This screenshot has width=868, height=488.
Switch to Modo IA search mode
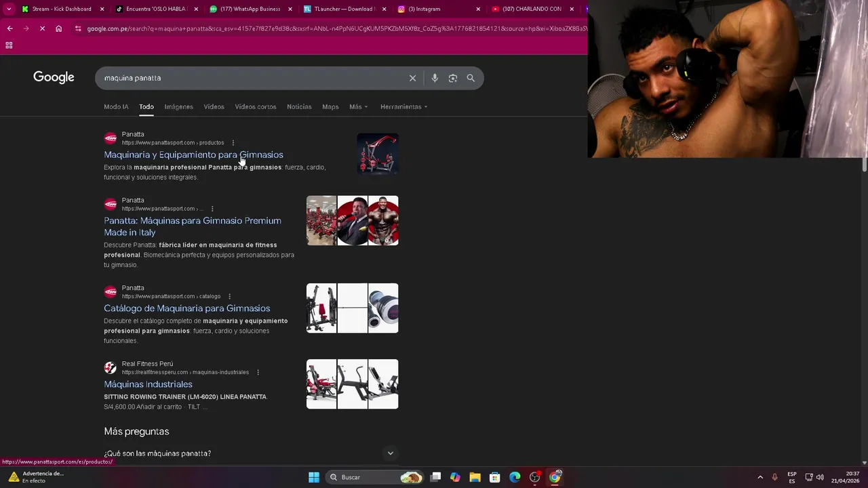pos(116,106)
